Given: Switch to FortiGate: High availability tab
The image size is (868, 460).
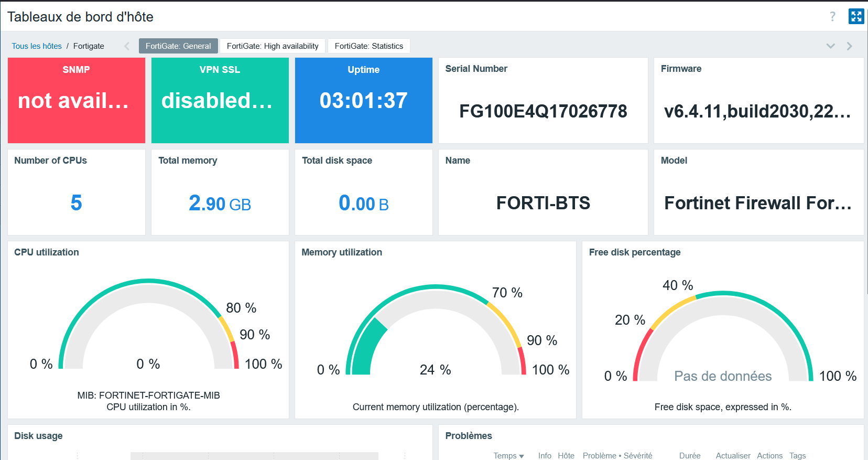Looking at the screenshot, I should (x=273, y=46).
